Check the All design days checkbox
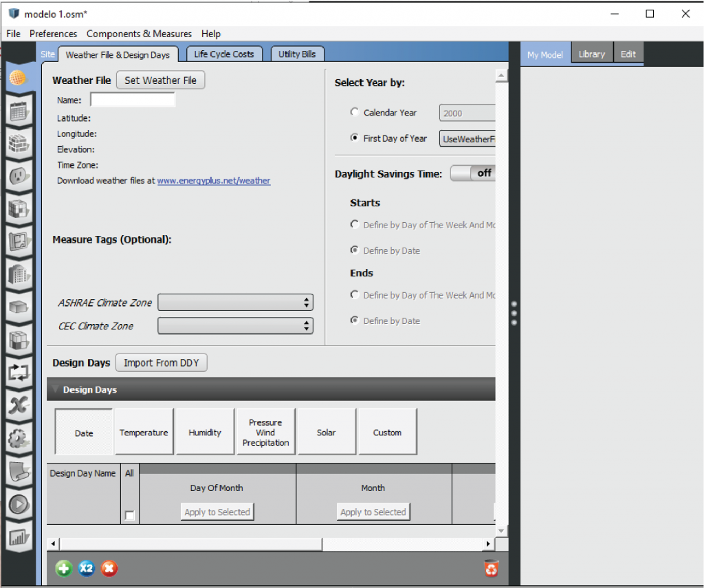The width and height of the screenshot is (704, 588). pos(129,515)
